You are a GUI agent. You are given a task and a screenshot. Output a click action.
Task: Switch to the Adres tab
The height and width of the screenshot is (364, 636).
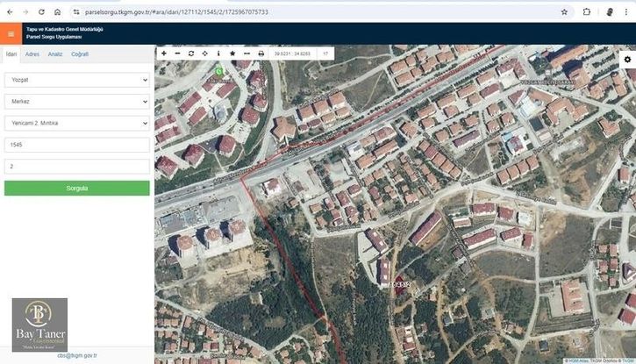[x=32, y=54]
